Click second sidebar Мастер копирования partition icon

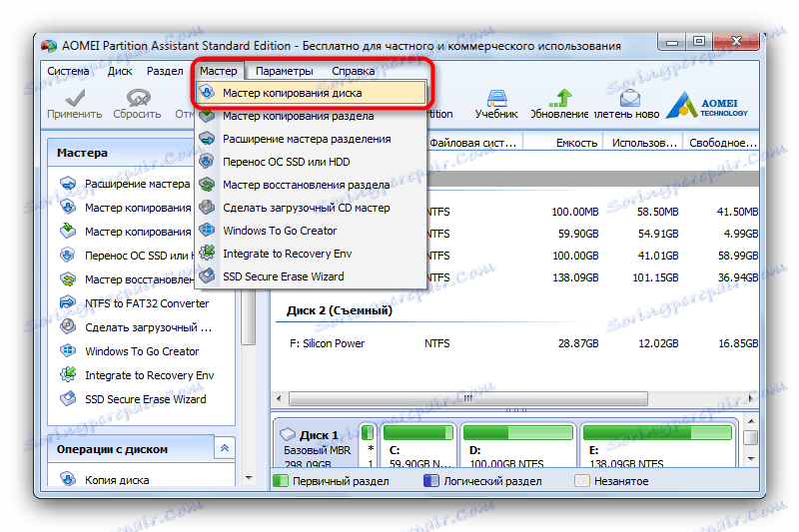point(68,232)
